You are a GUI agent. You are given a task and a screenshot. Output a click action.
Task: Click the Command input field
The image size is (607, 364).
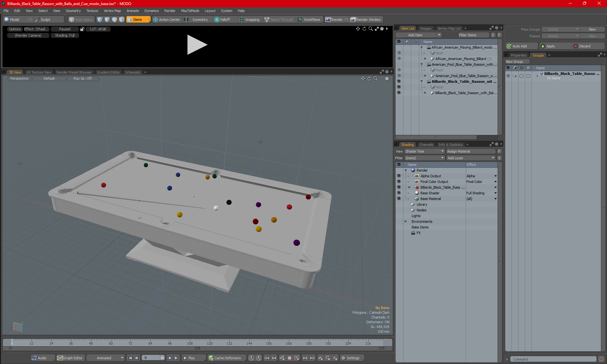(x=554, y=359)
